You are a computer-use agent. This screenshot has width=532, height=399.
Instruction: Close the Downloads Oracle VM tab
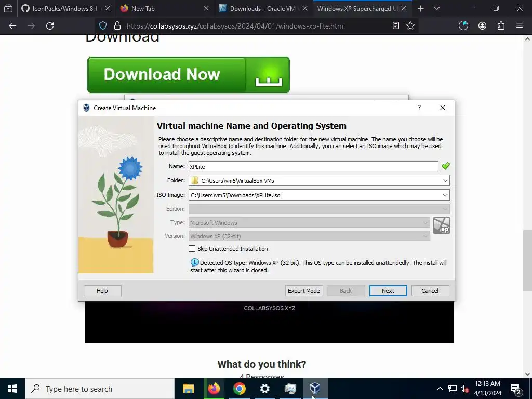304,8
